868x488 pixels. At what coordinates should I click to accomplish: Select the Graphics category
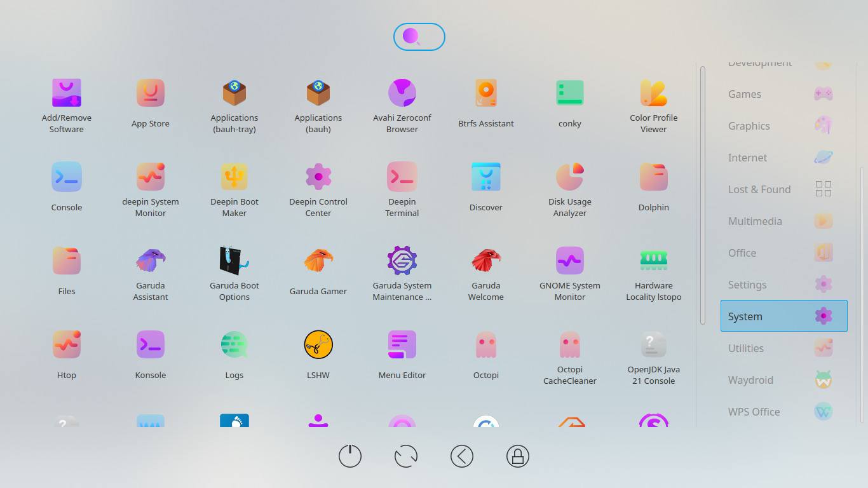click(x=784, y=126)
